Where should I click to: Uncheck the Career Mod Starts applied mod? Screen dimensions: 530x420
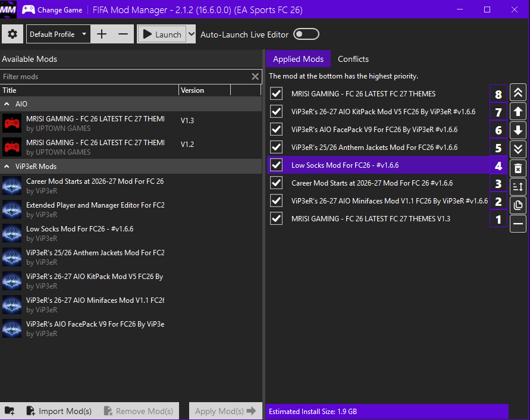276,183
